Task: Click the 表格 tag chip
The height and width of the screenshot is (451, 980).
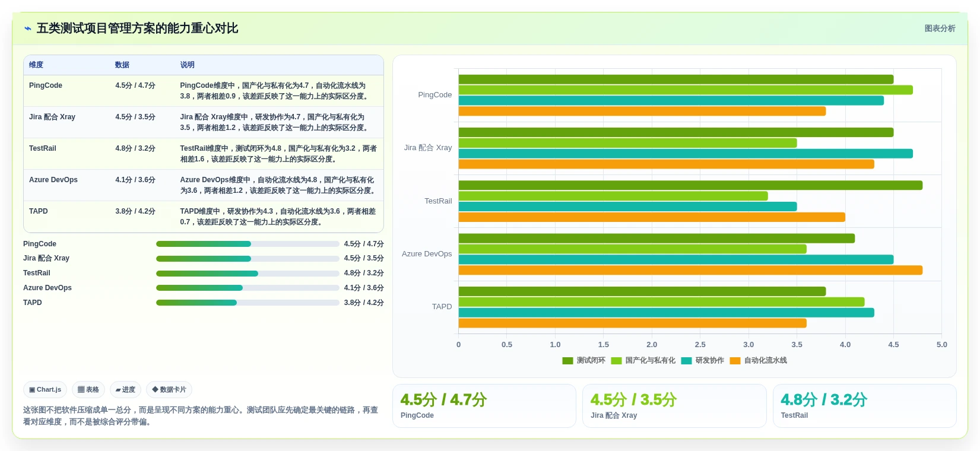Action: coord(88,390)
